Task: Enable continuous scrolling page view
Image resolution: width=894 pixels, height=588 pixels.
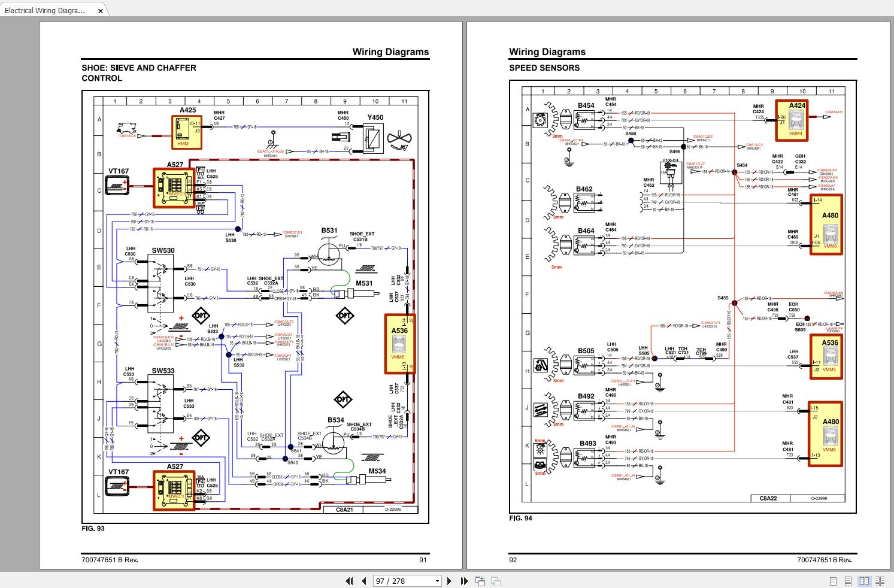Action: 848,581
